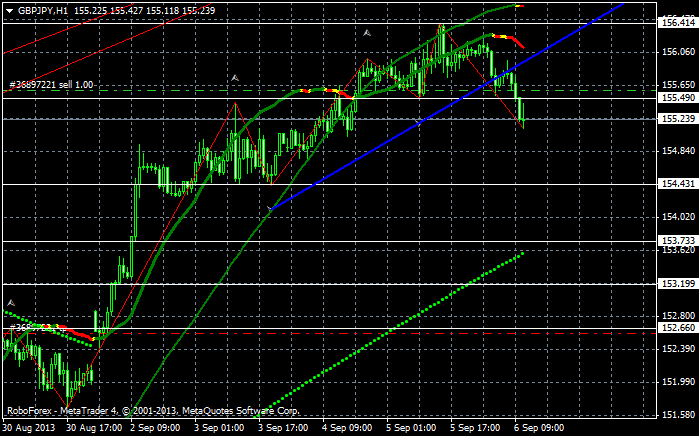This screenshot has width=699, height=436.
Task: Click the current price label 155.239
Action: pos(679,119)
